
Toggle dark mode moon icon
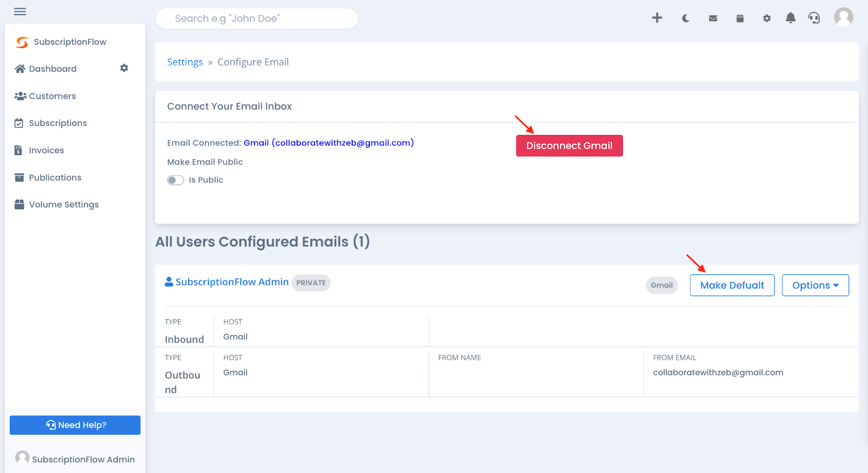tap(686, 18)
